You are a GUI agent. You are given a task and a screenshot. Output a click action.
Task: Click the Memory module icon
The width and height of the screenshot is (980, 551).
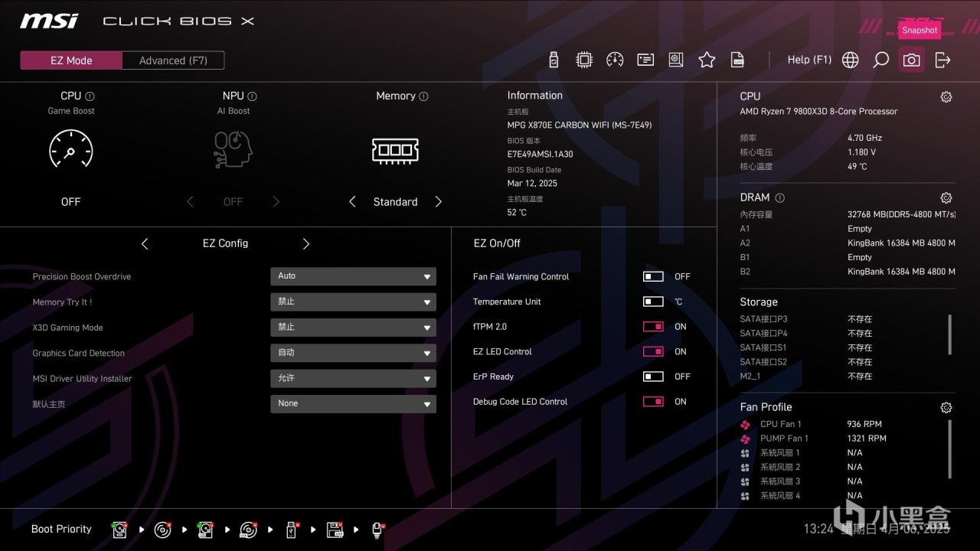(x=395, y=150)
